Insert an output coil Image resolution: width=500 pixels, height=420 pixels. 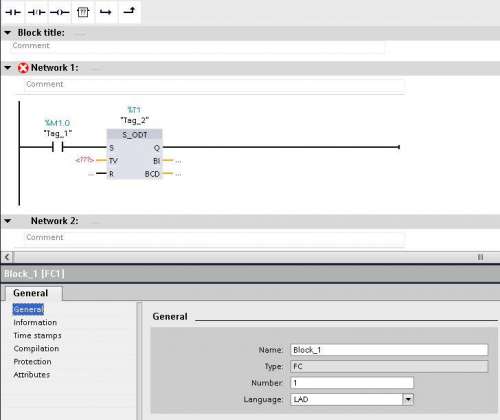tap(59, 12)
